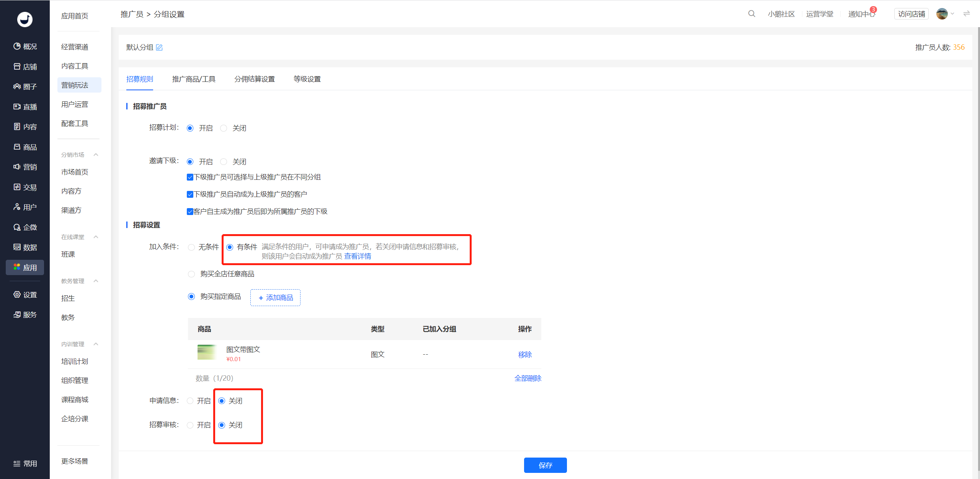Open the 等级设置 tab
The image size is (980, 479).
click(x=307, y=79)
